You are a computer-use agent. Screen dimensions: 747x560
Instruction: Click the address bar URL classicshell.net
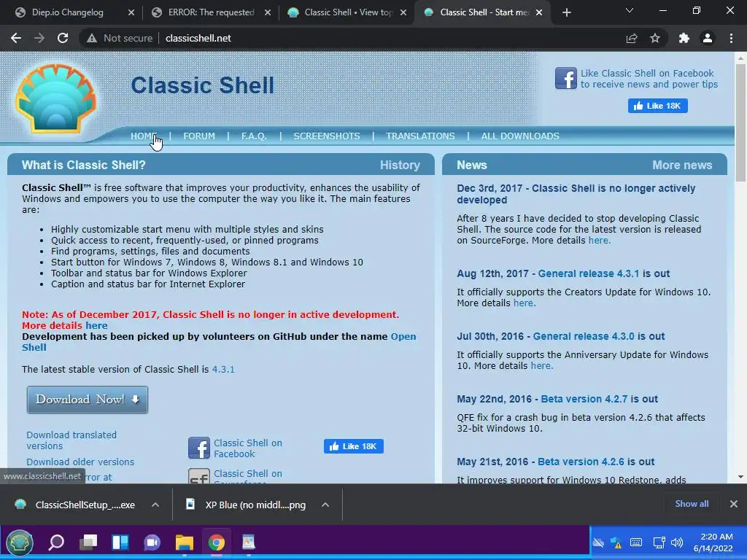pyautogui.click(x=198, y=38)
